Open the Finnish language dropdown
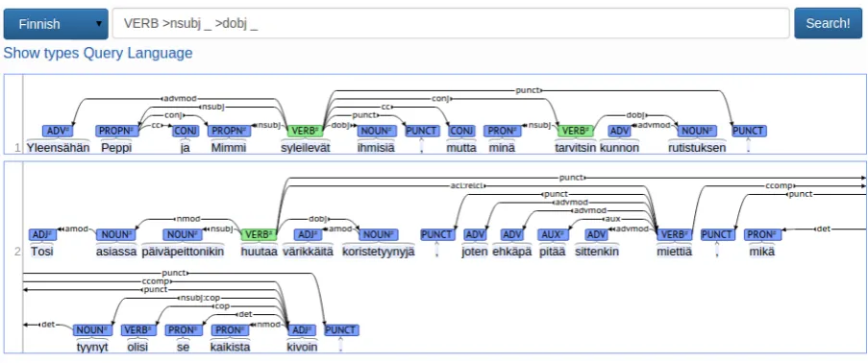The image size is (868, 363). coord(56,24)
